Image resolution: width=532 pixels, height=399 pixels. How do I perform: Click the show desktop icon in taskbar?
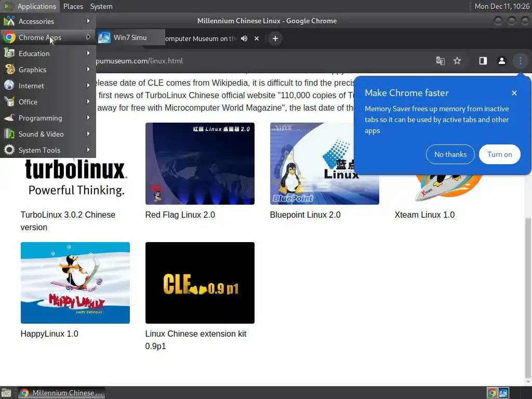tap(6, 393)
